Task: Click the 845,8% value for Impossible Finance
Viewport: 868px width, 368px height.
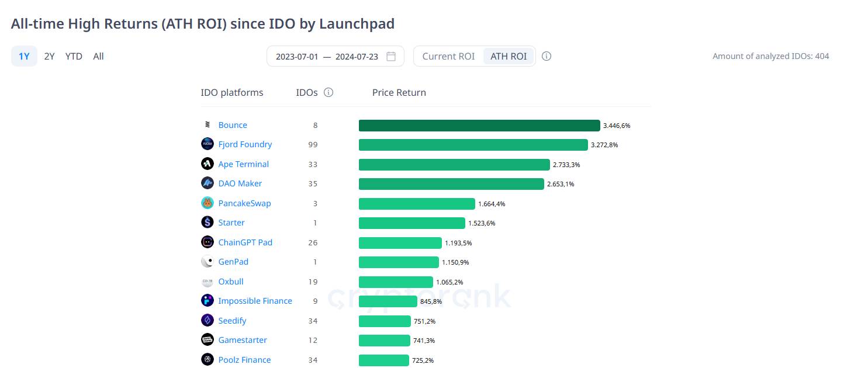Action: point(431,302)
